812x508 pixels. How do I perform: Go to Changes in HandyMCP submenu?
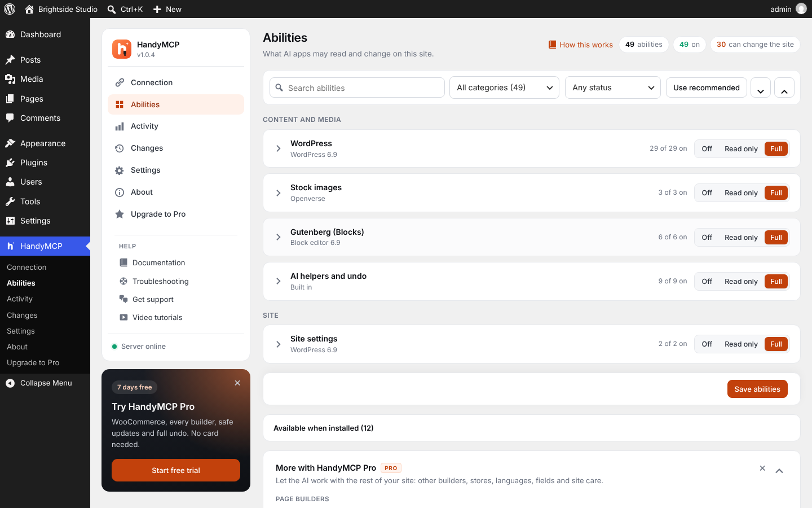22,315
